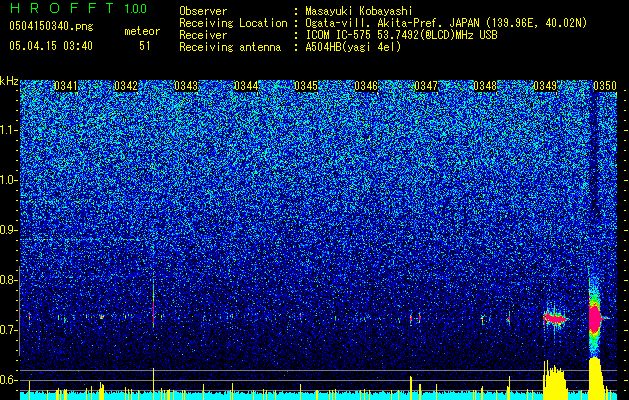Click the 1.0 frequency axis label

coord(8,180)
